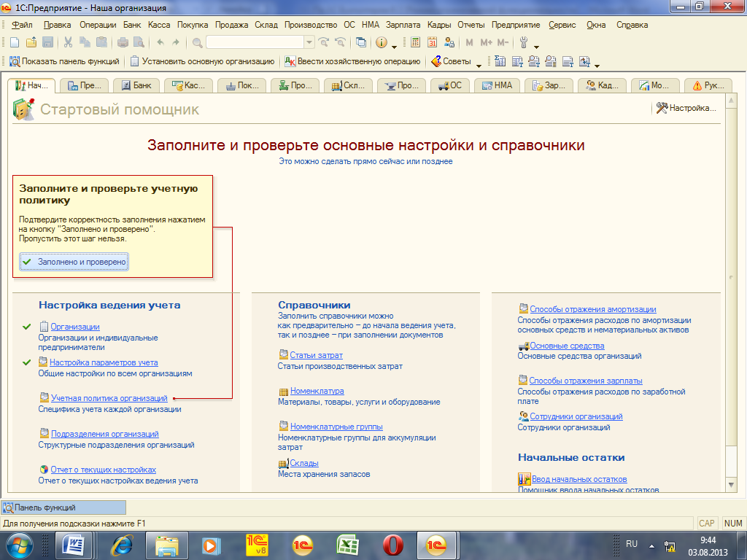
Task: Expand arrow next to the wrench icon
Action: coord(536,47)
